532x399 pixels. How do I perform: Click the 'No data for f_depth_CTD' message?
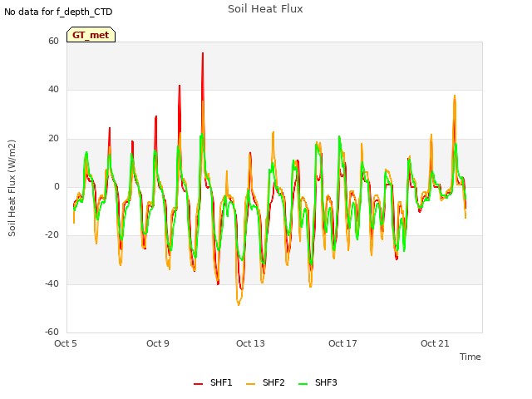pos(58,12)
